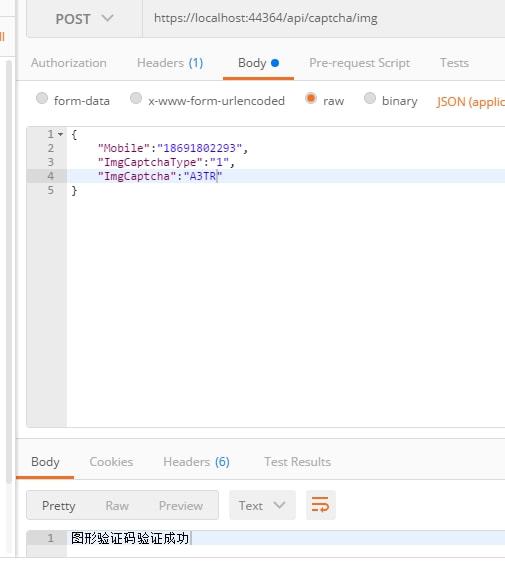The image size is (505, 567).
Task: Open the Tests tab
Action: (454, 63)
